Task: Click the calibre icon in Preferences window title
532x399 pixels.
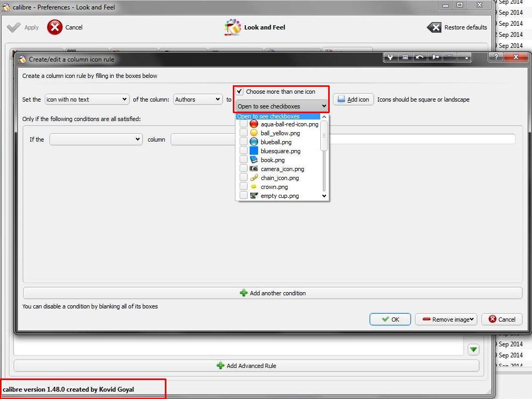Action: point(6,7)
